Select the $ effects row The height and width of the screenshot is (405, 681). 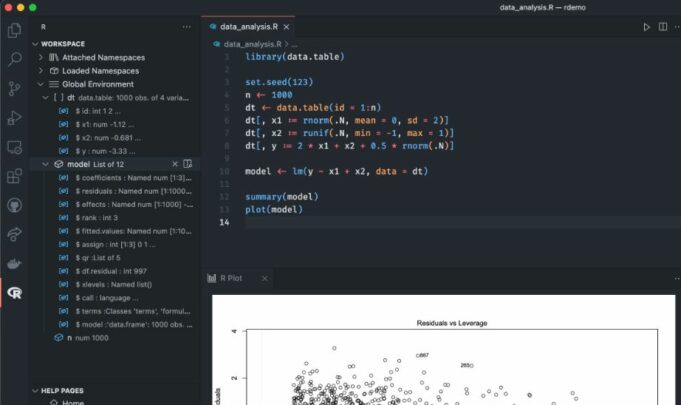coord(115,204)
